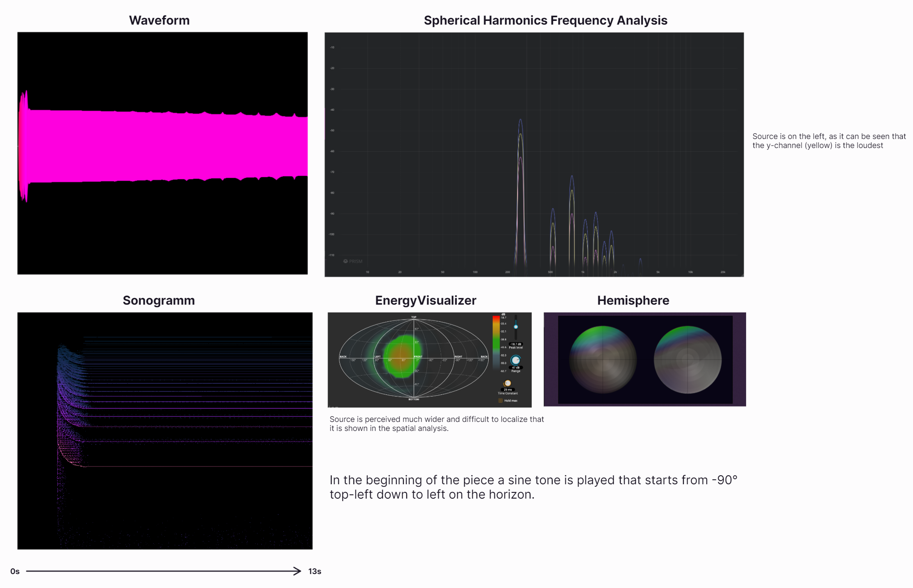Viewport: 913px width, 588px height.
Task: Click the Sonogramm spectrogram image
Action: pos(165,431)
